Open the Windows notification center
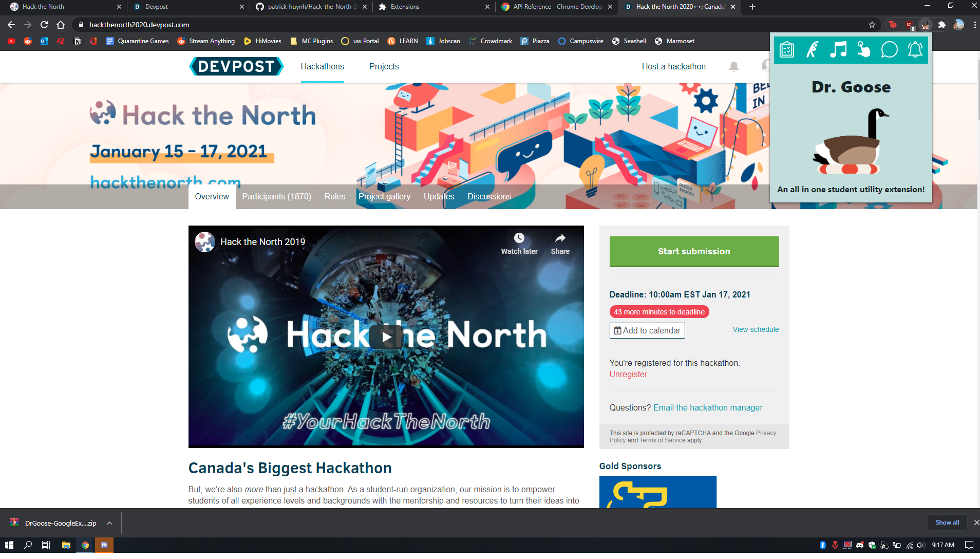Screen dimensions: 980x559 969,545
